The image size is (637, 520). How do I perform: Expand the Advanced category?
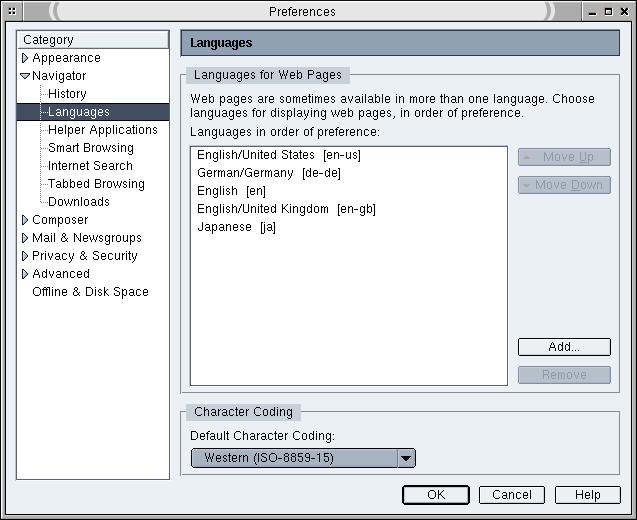coord(25,274)
